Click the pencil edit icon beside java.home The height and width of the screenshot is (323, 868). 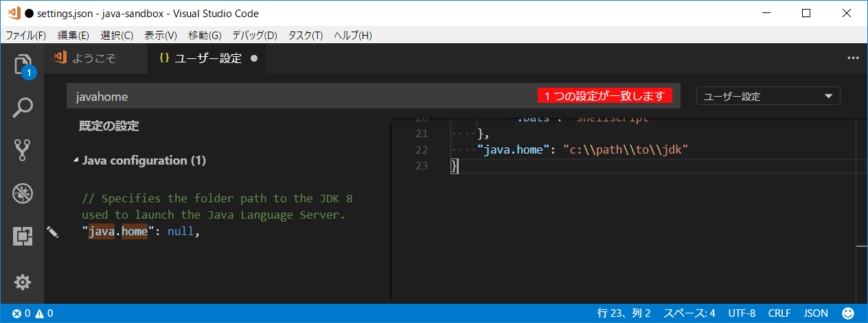[x=53, y=232]
